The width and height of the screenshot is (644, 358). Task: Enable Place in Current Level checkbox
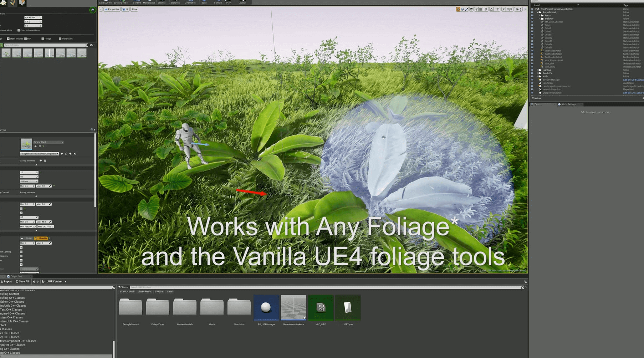pos(19,30)
